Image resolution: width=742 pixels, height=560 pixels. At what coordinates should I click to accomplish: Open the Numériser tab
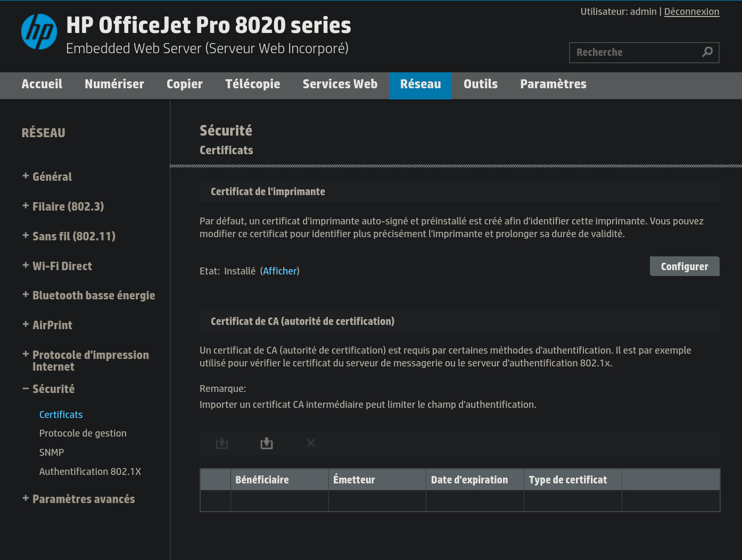(114, 84)
